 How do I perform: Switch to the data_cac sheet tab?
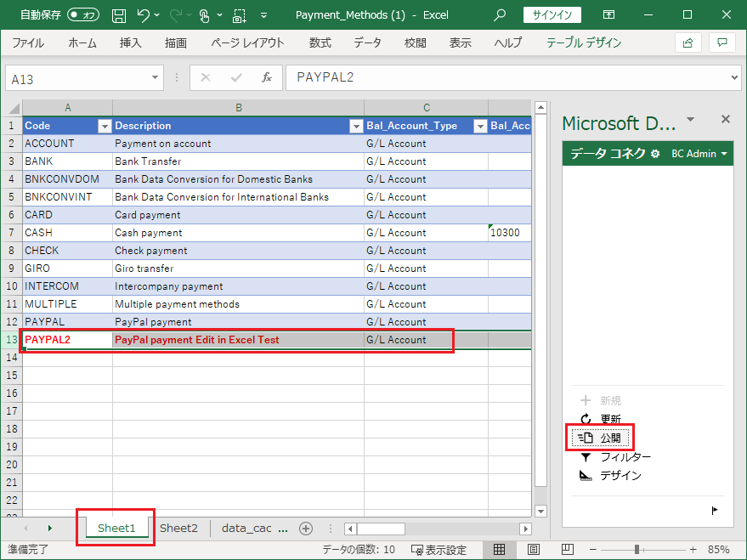[246, 528]
